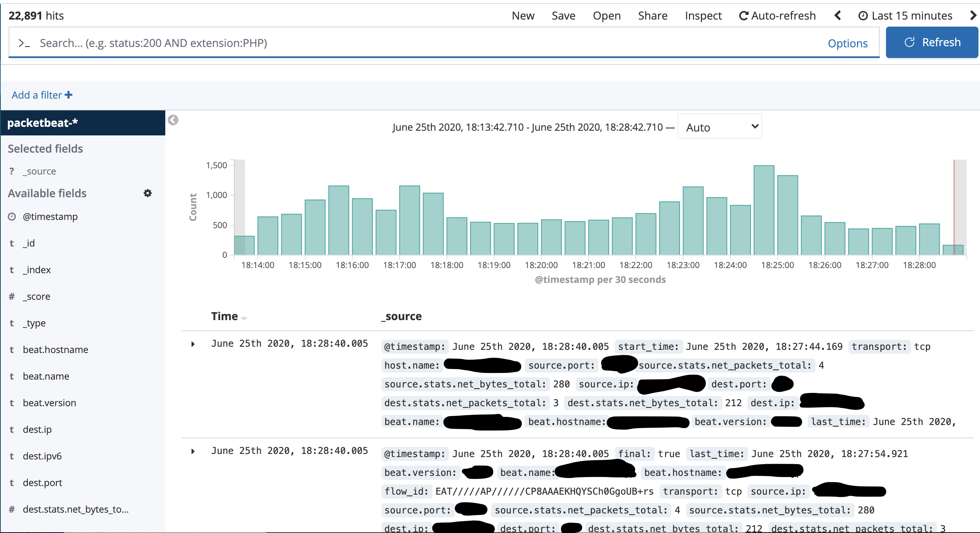
Task: Click inside the search input field
Action: tap(274, 43)
